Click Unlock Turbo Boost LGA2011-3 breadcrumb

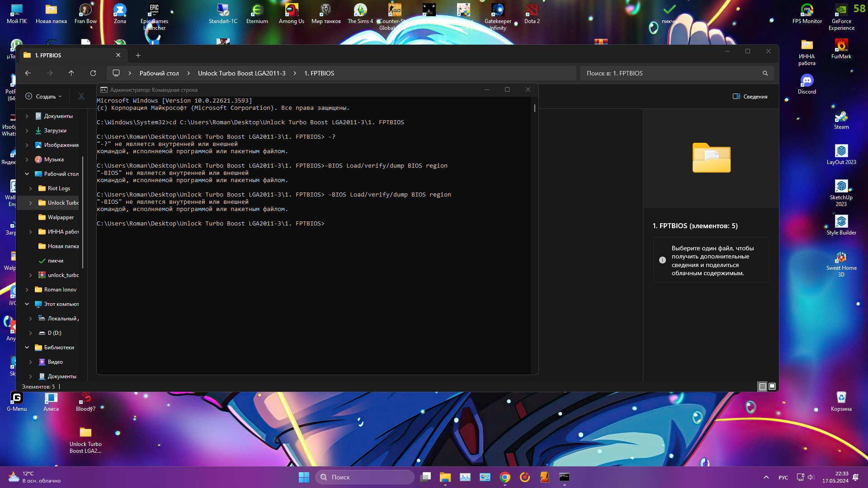click(x=241, y=73)
